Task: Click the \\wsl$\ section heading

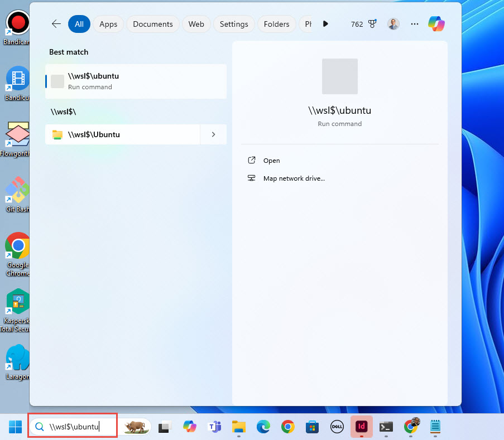Action: pos(63,112)
